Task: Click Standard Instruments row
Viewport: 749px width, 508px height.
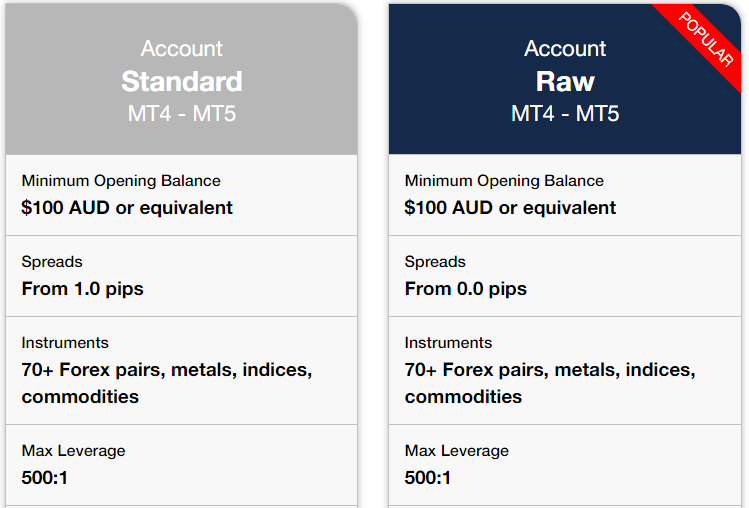Action: (182, 370)
